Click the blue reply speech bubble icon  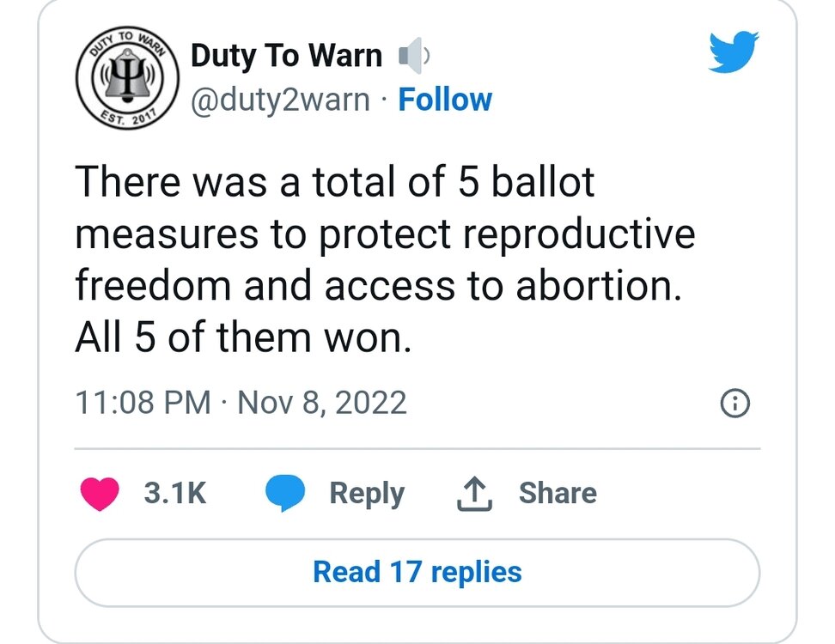point(285,494)
